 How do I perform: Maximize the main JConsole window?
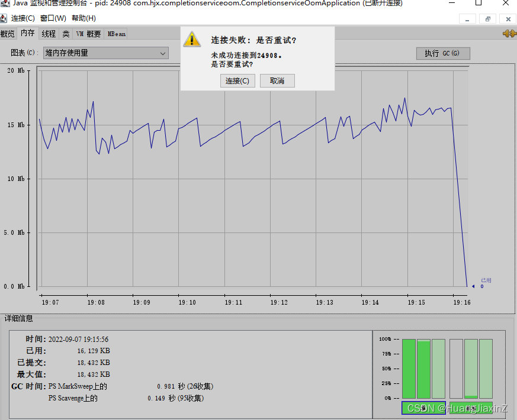click(479, 3)
